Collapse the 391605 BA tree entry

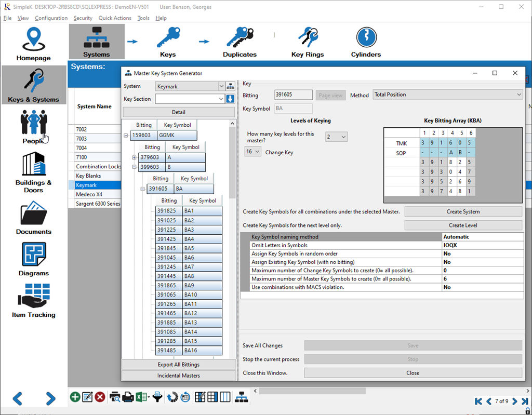[x=142, y=189]
